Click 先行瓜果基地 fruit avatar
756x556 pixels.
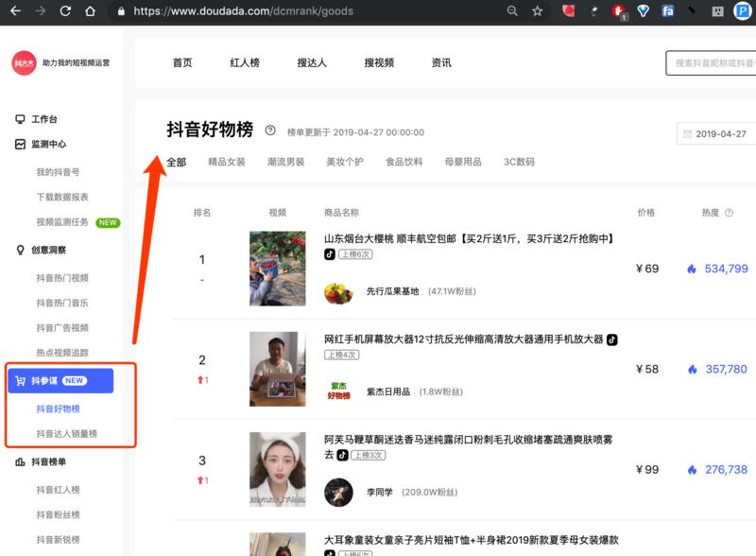pyautogui.click(x=338, y=292)
